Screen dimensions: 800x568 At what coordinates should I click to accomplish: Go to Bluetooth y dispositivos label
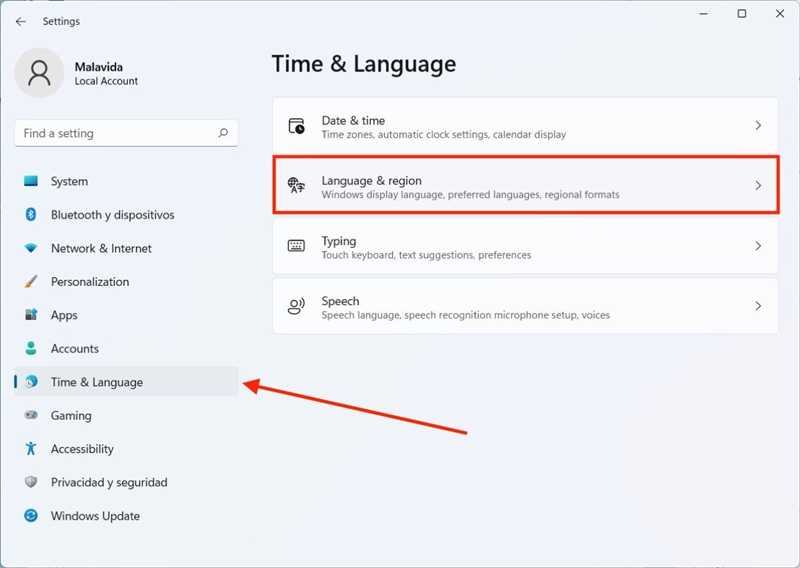pyautogui.click(x=112, y=215)
